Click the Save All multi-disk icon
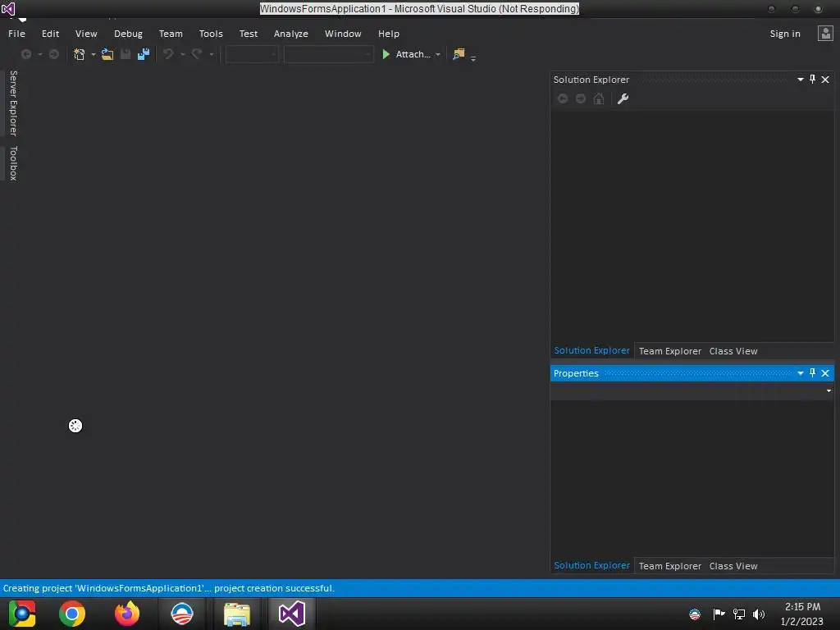The image size is (840, 630). (144, 54)
